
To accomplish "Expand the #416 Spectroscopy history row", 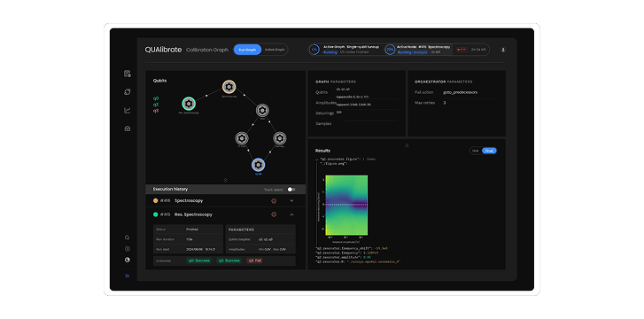I will (x=292, y=201).
